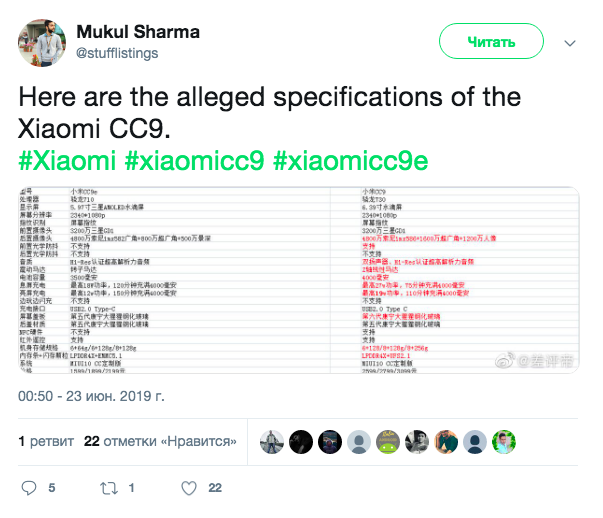603x518 pixels.
Task: Open the #xiaomicc9e hashtag
Action: click(350, 160)
